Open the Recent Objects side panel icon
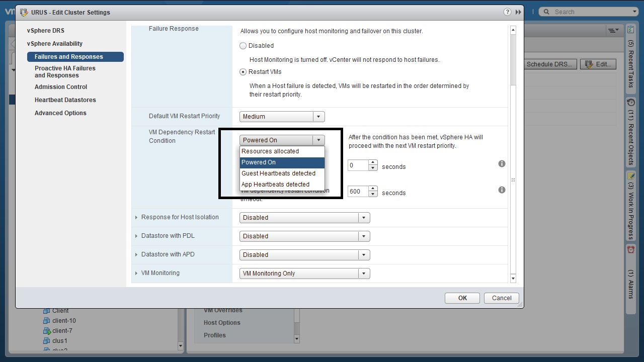This screenshot has height=362, width=644. (631, 103)
